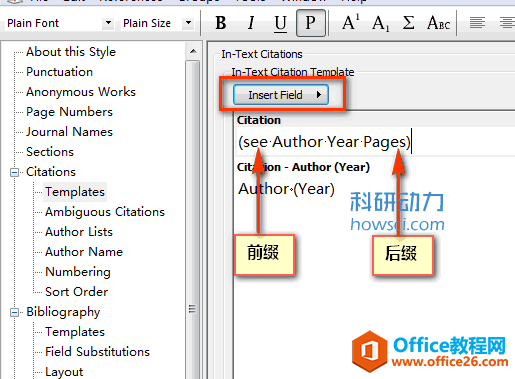Open the Plain Font dropdown
Viewport: 515px width, 379px height.
pyautogui.click(x=108, y=23)
